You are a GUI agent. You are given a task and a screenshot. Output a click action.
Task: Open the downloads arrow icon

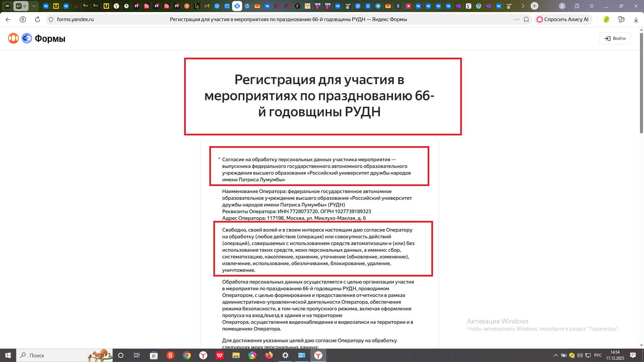(636, 19)
